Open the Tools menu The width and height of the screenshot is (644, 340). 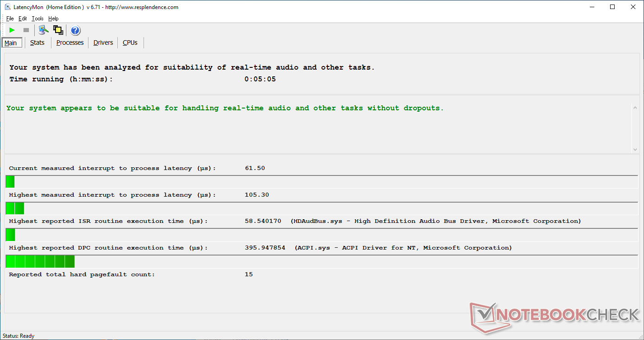click(37, 19)
